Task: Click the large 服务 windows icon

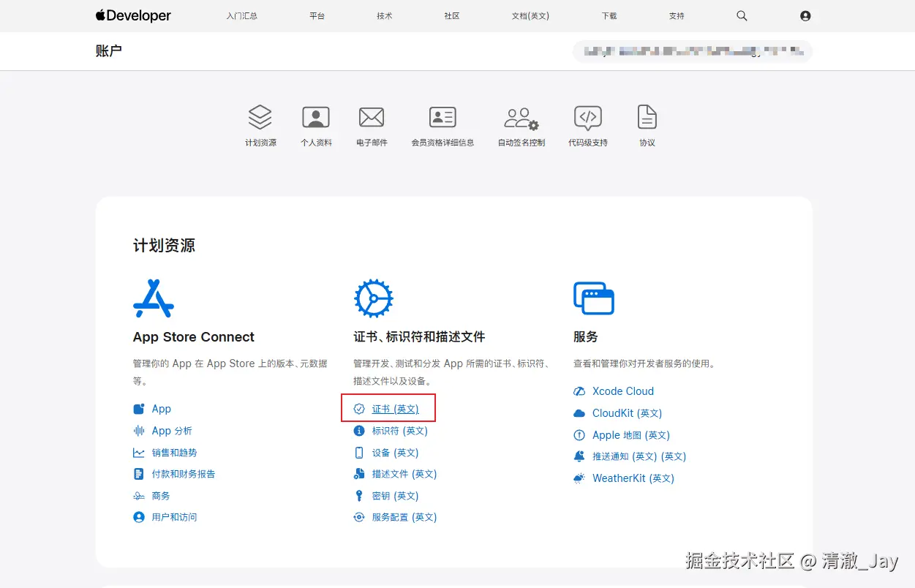Action: point(594,298)
